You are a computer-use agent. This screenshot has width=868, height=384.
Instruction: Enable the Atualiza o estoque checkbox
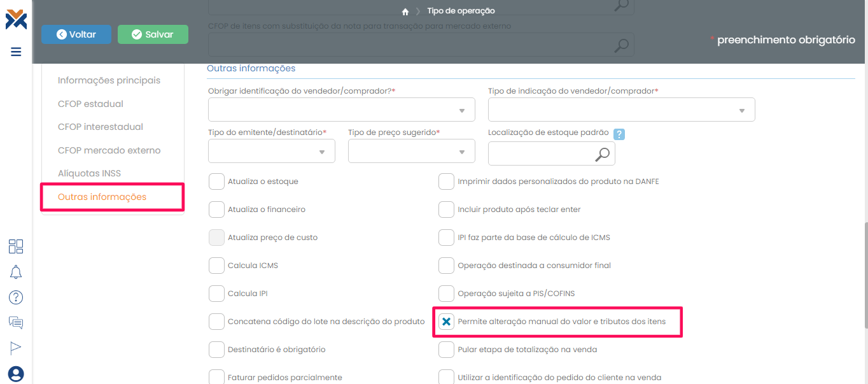216,181
